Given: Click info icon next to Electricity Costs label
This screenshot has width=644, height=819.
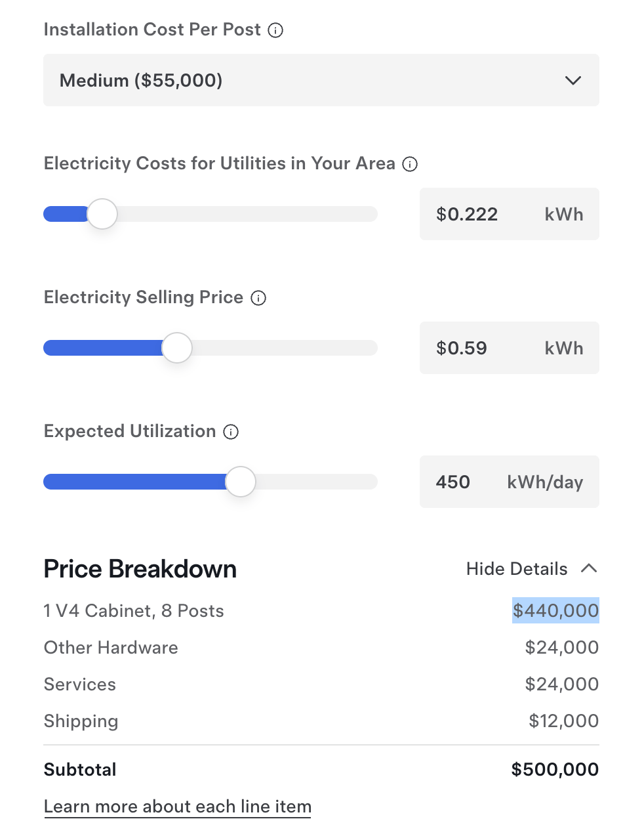Looking at the screenshot, I should (410, 164).
